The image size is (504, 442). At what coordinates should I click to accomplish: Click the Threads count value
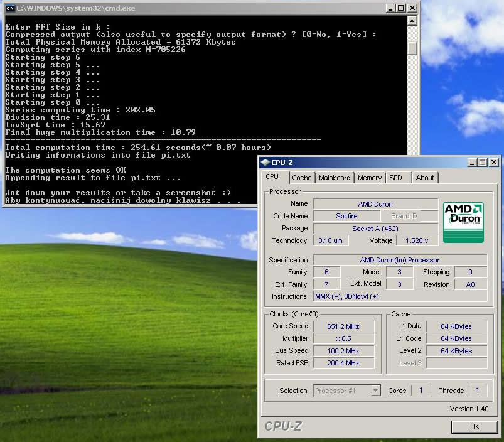(x=477, y=391)
